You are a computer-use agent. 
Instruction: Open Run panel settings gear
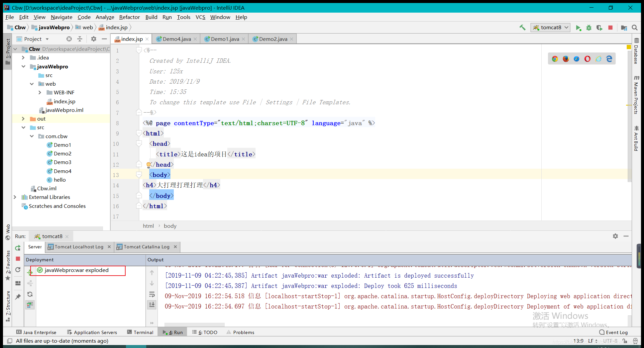[x=615, y=236]
